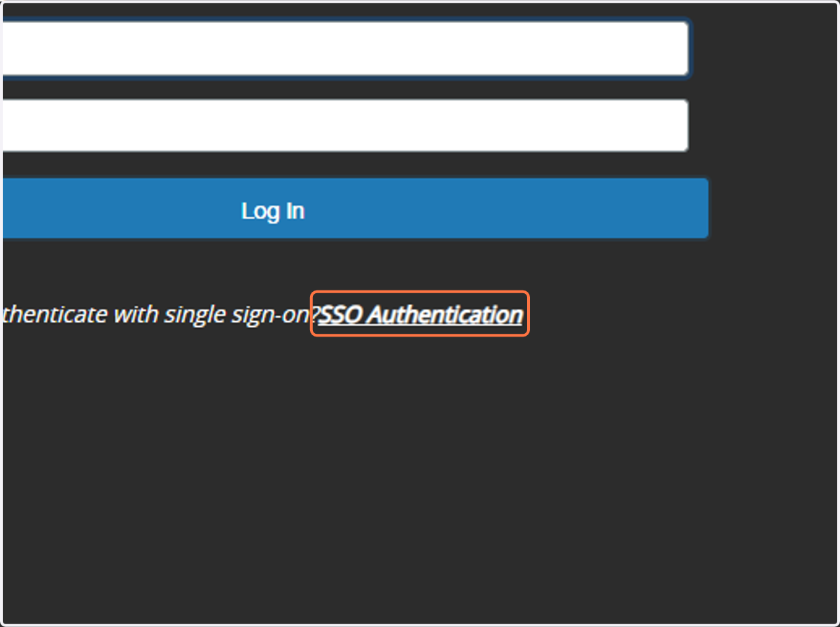
Task: Click the blue Log In button
Action: pos(354,209)
